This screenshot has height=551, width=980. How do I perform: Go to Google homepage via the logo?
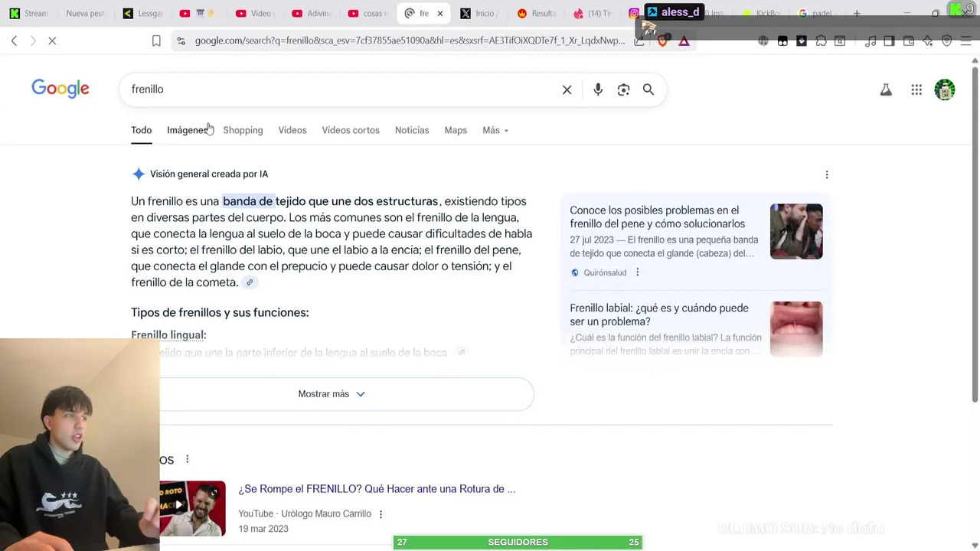(x=60, y=89)
